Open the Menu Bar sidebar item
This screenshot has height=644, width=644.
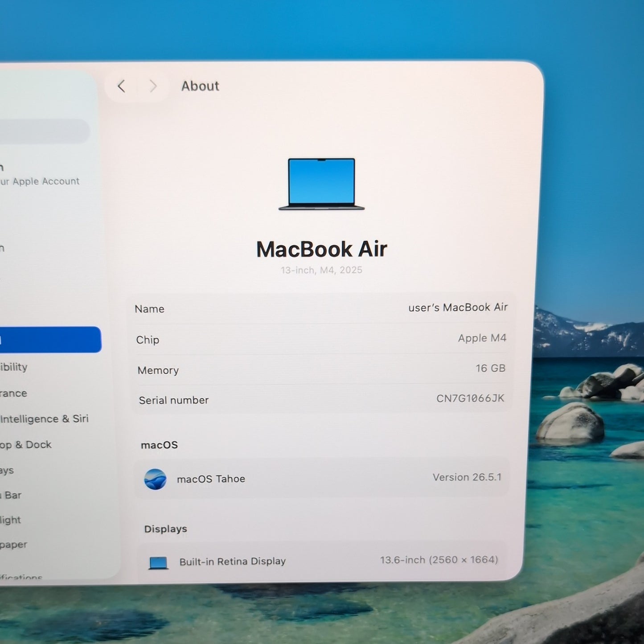[11, 496]
